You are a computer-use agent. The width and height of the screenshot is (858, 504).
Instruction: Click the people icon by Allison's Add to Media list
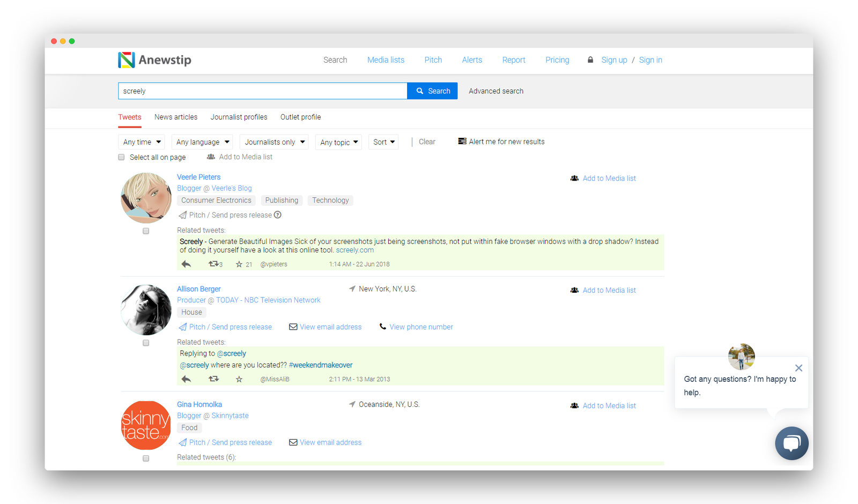coord(574,290)
